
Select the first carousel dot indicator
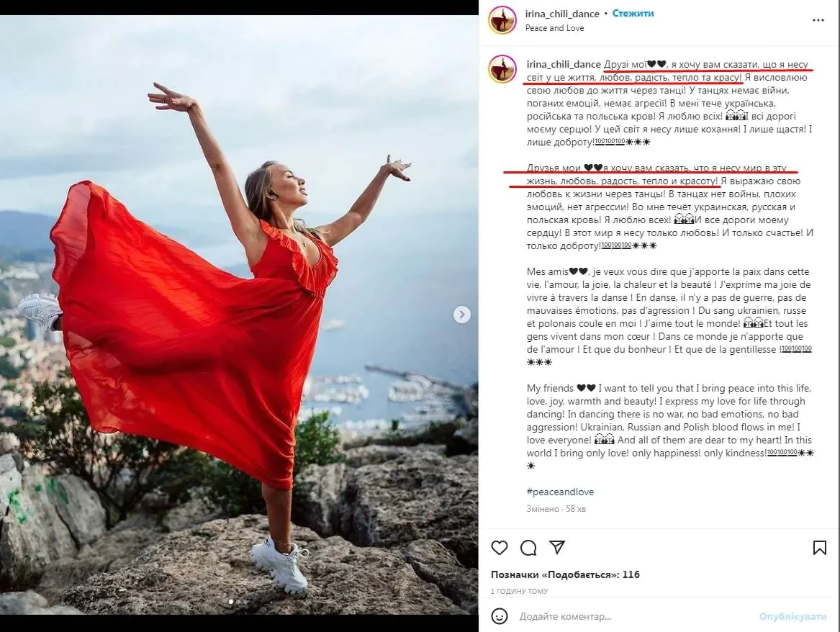232,602
